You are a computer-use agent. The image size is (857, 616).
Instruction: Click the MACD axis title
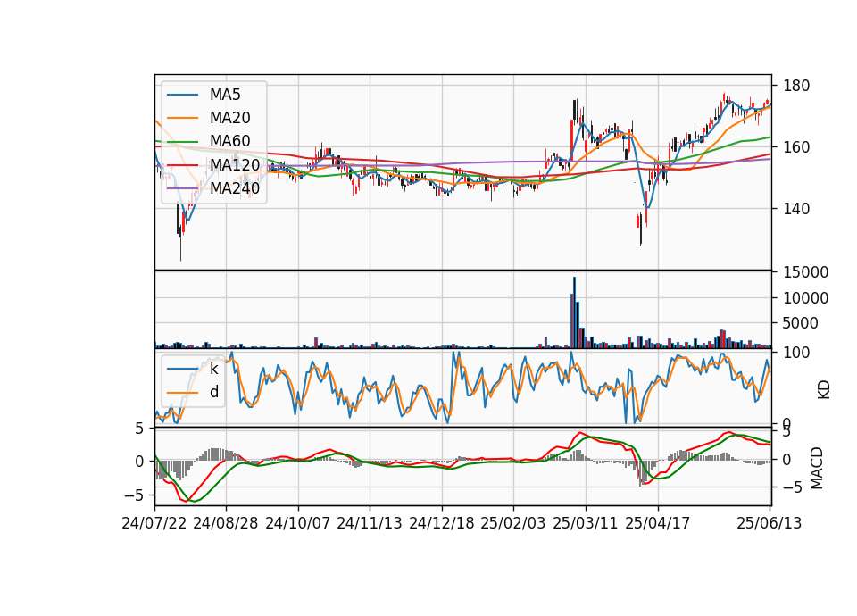817,468
